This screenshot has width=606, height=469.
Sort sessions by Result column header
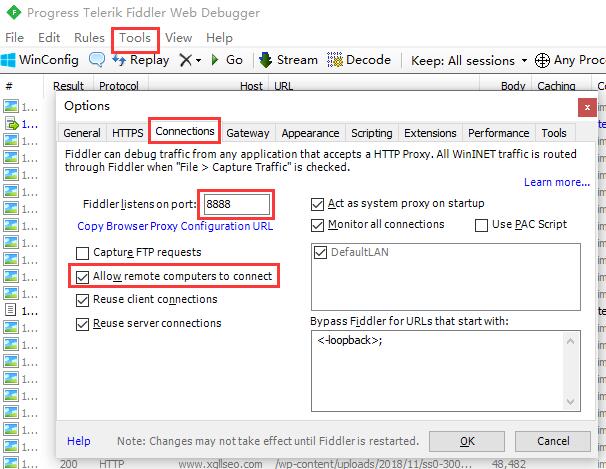point(68,85)
